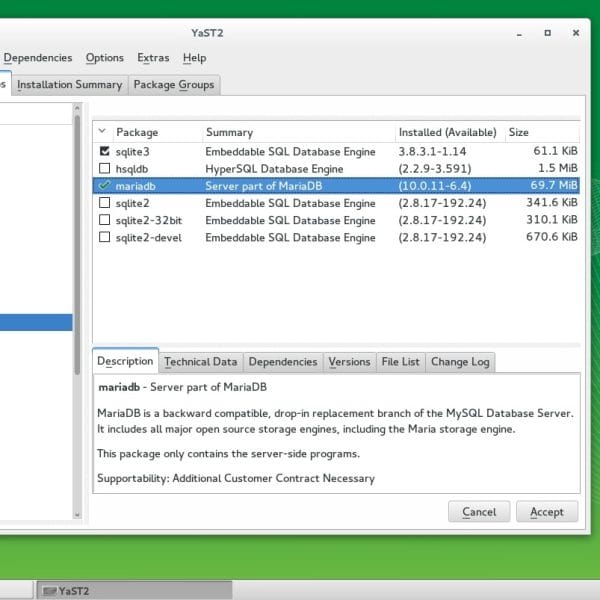Image resolution: width=600 pixels, height=600 pixels.
Task: Switch to the Package Groups tab
Action: click(174, 85)
